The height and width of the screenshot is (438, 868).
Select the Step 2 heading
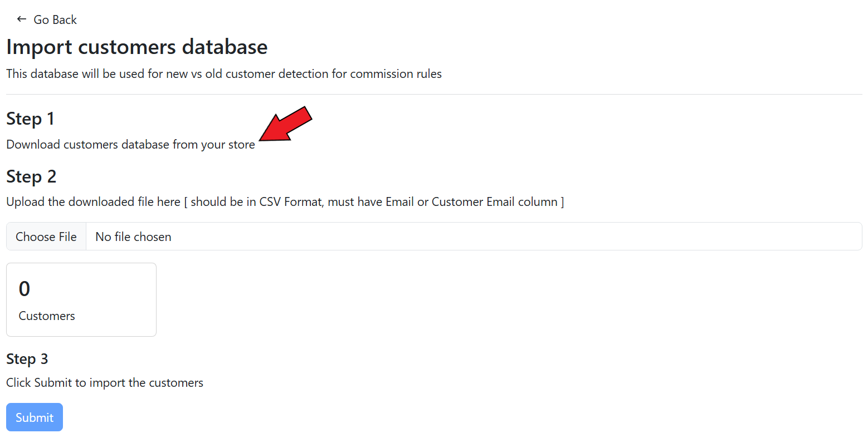pyautogui.click(x=31, y=176)
